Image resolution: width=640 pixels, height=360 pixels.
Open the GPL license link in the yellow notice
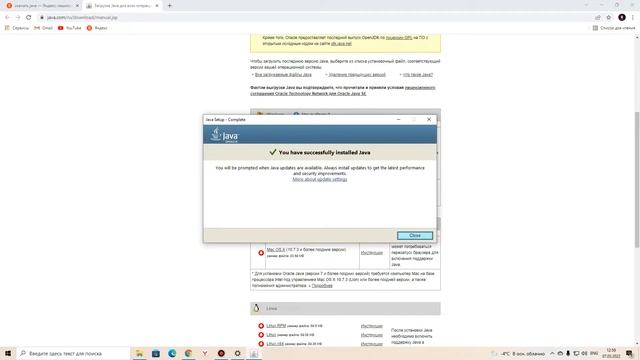tap(399, 38)
